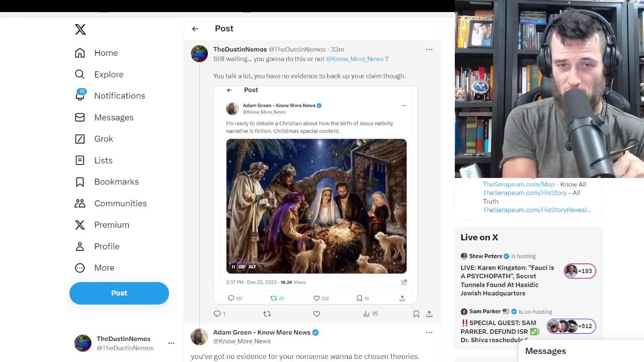The height and width of the screenshot is (362, 644).
Task: Open account menu dots beside TheDustinNemos
Action: click(171, 343)
